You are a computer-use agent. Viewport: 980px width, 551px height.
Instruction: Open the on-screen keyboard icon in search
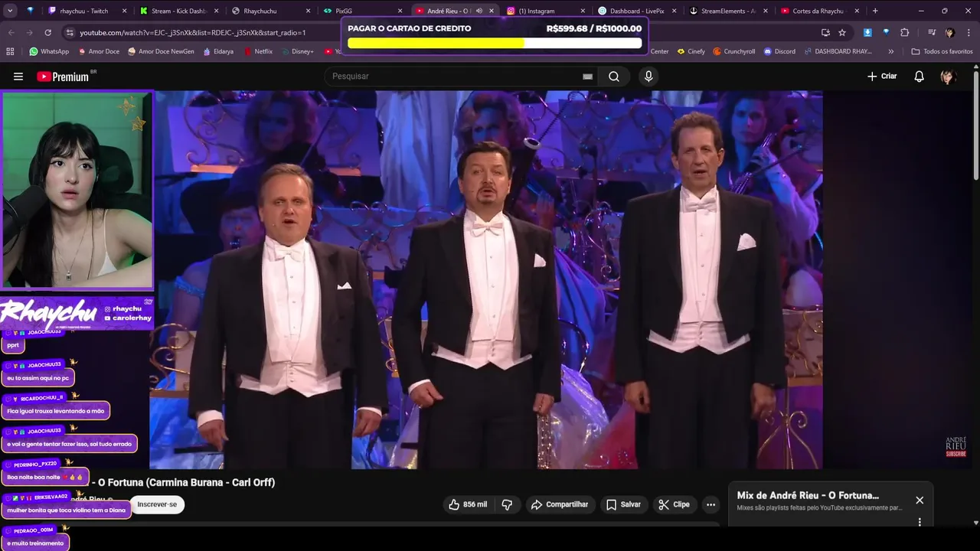tap(587, 77)
